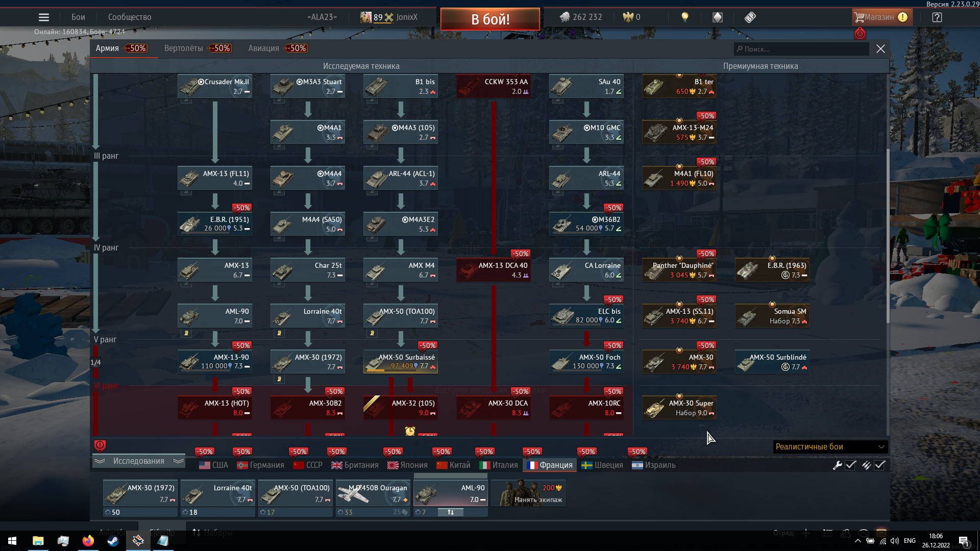Open the JonixX player profile
Screen dimensions: 980x551
point(389,17)
